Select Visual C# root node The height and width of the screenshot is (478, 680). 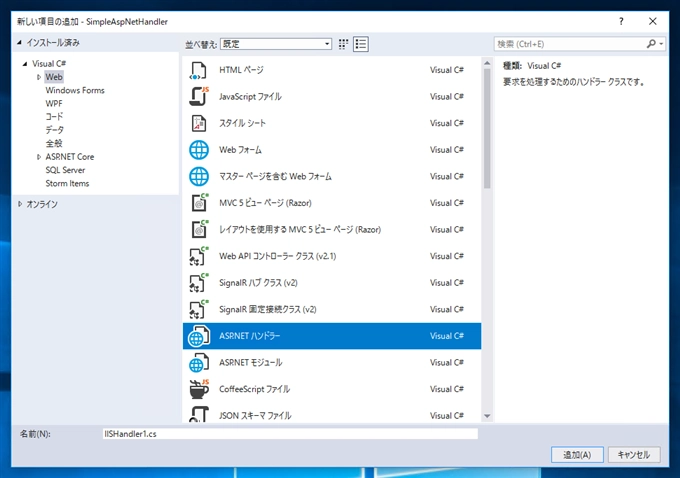point(49,64)
